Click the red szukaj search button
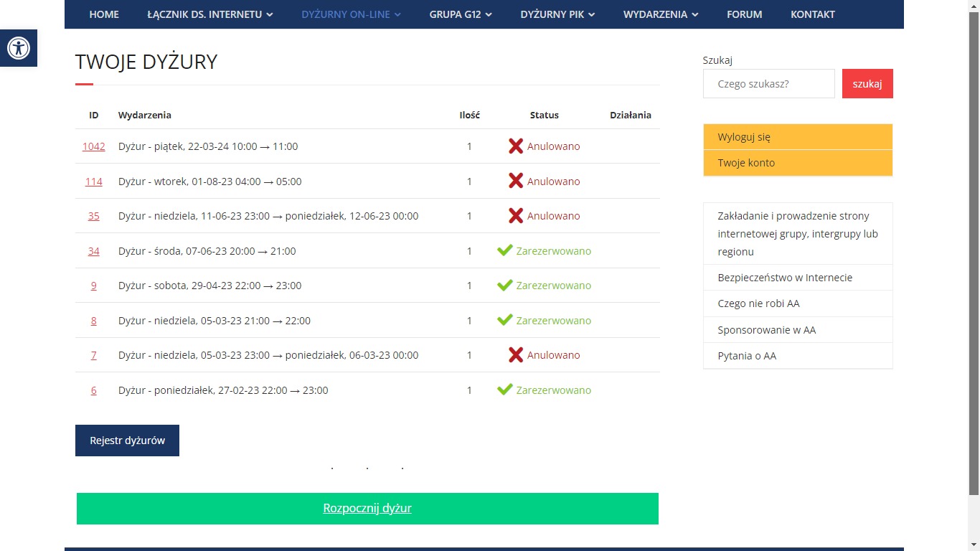This screenshot has height=551, width=980. pyautogui.click(x=867, y=84)
